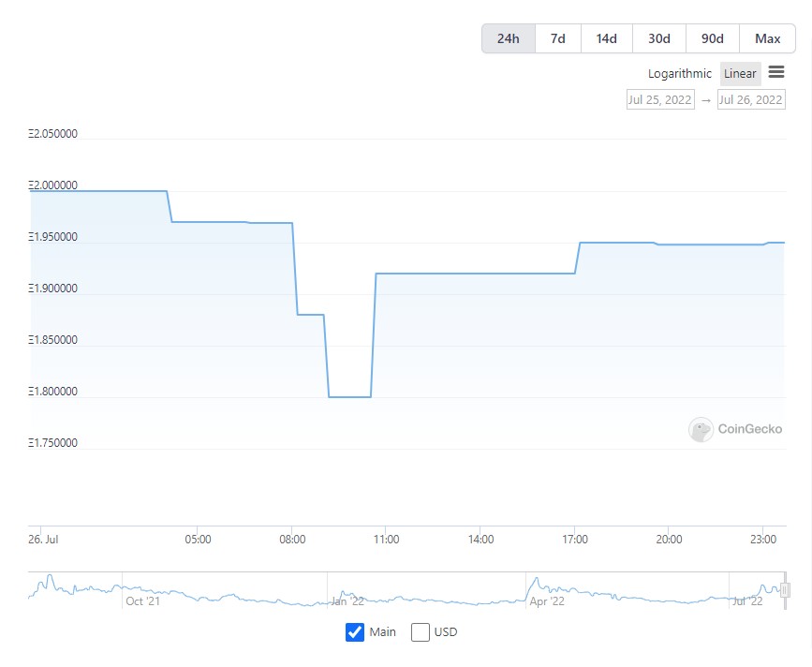Switch chart scale to Logarithmic
The height and width of the screenshot is (667, 812).
click(x=679, y=73)
